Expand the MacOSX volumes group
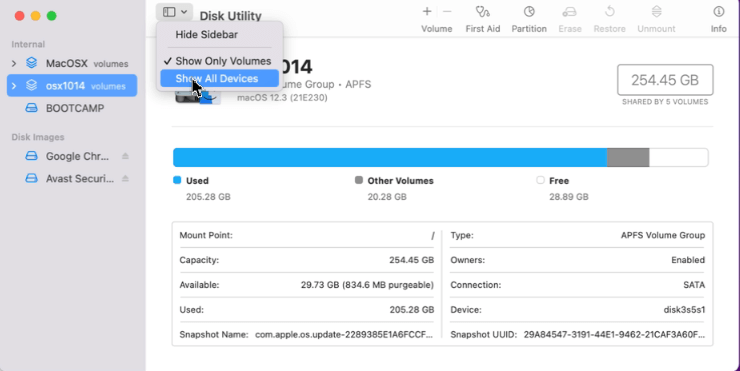740x371 pixels. pyautogui.click(x=14, y=63)
